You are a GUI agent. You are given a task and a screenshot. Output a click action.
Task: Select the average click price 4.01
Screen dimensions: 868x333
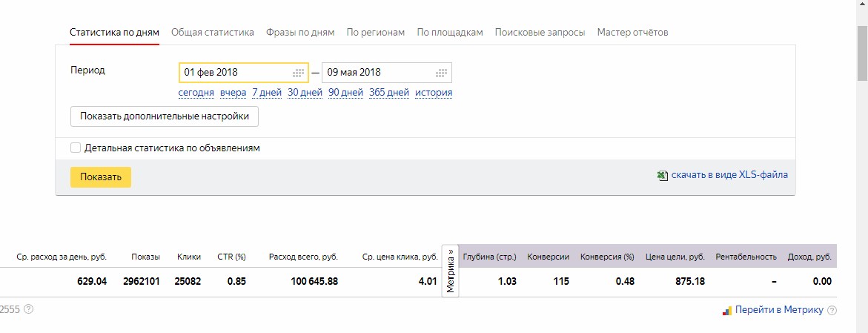click(x=428, y=282)
